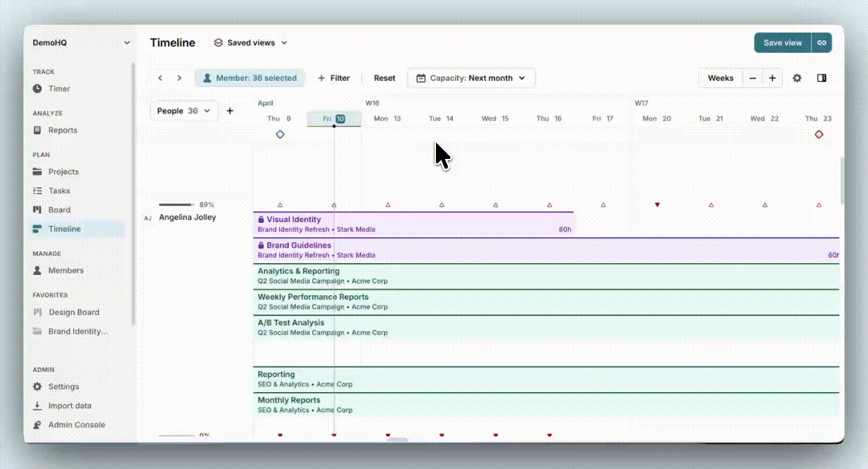Click the Save view button
868x469 pixels.
(x=782, y=43)
